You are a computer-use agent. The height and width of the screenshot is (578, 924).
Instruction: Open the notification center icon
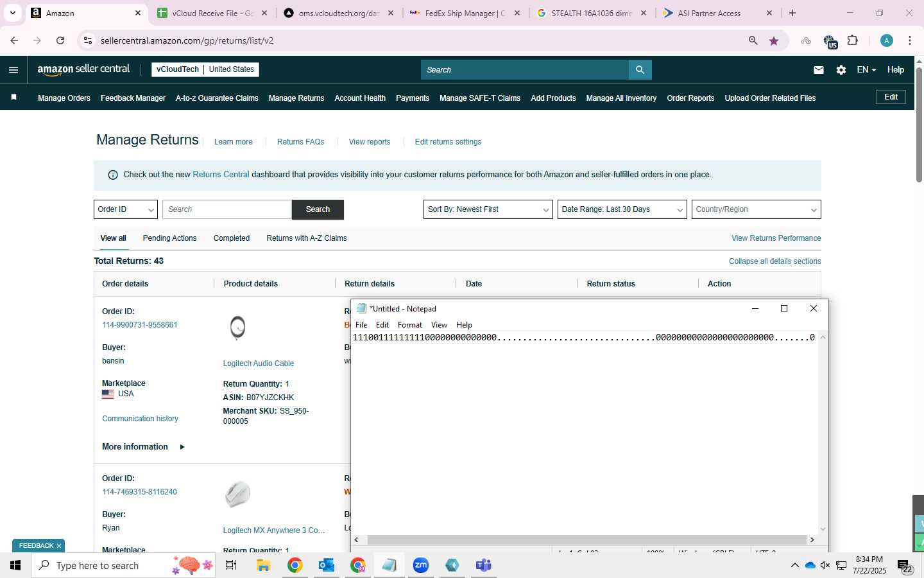pyautogui.click(x=905, y=566)
